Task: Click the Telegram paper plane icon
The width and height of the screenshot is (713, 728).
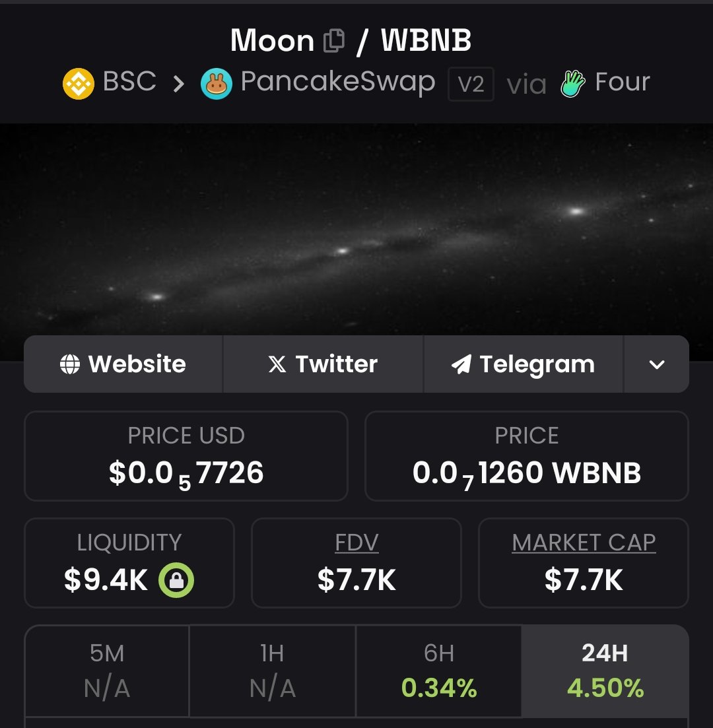Action: [461, 364]
